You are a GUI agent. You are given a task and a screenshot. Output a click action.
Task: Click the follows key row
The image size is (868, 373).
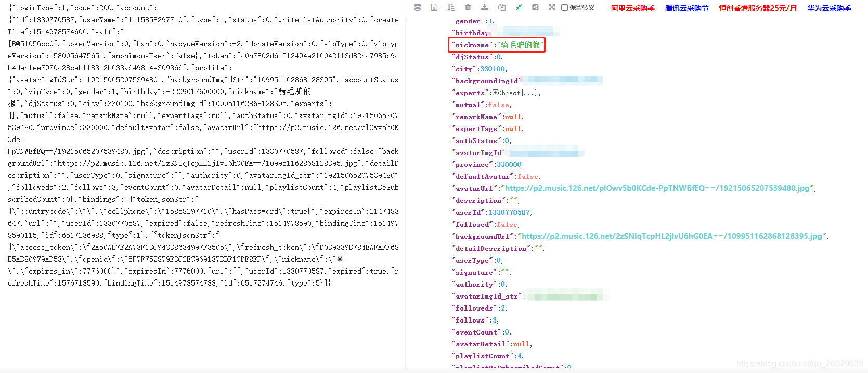click(475, 320)
